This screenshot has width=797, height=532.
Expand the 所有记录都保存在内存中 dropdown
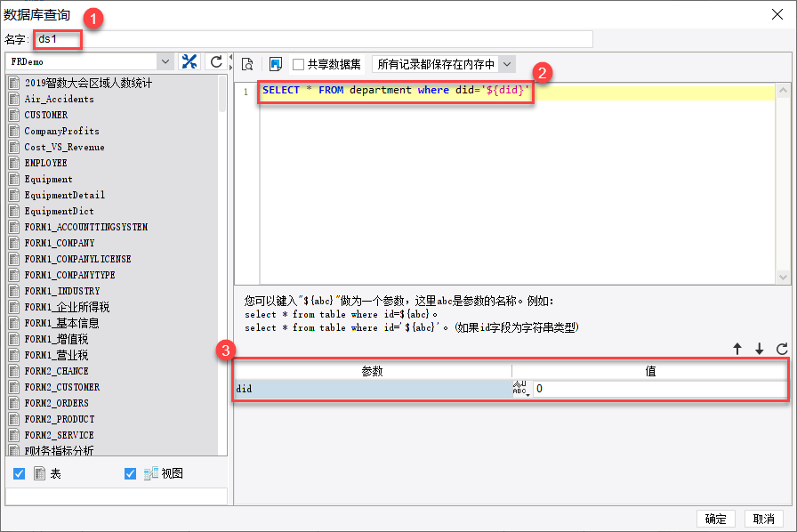point(507,64)
